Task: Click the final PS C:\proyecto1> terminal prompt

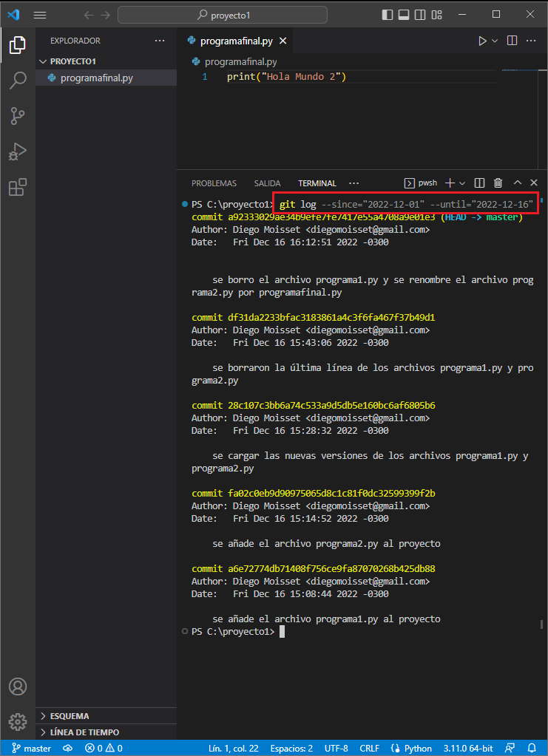Action: click(233, 631)
